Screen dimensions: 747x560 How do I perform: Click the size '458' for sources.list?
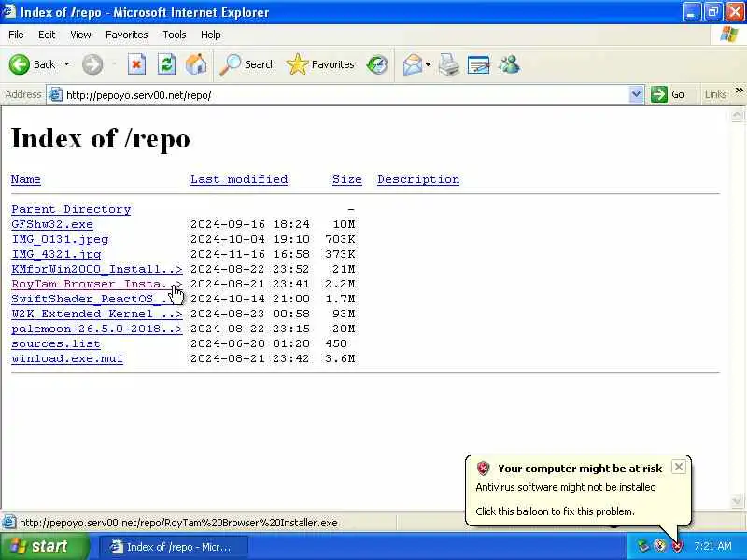pos(336,343)
